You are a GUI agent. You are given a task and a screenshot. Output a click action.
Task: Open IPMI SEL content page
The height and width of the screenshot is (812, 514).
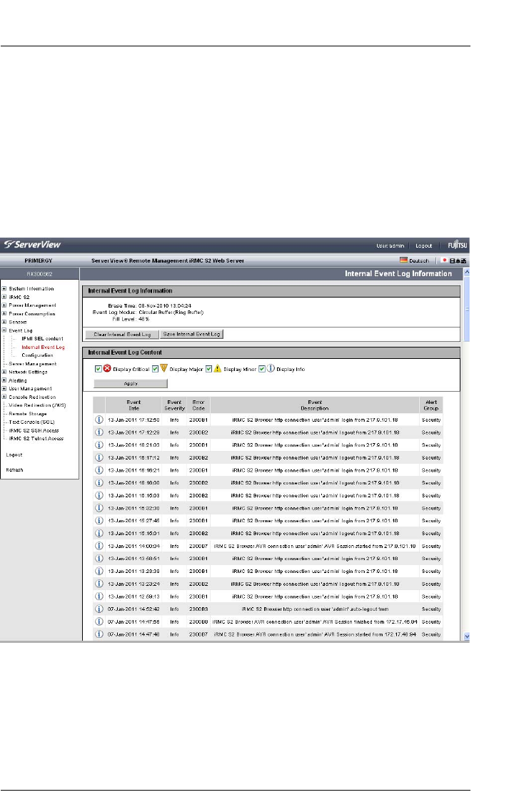[x=43, y=339]
